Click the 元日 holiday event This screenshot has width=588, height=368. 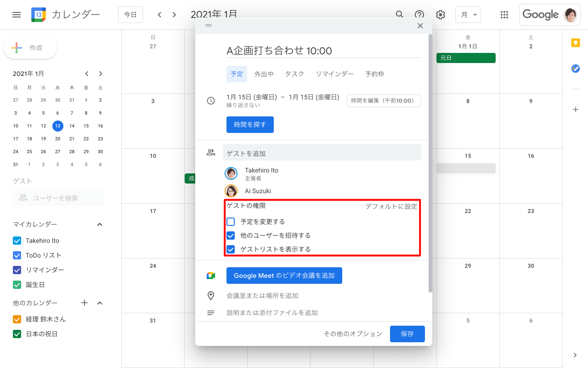point(466,58)
